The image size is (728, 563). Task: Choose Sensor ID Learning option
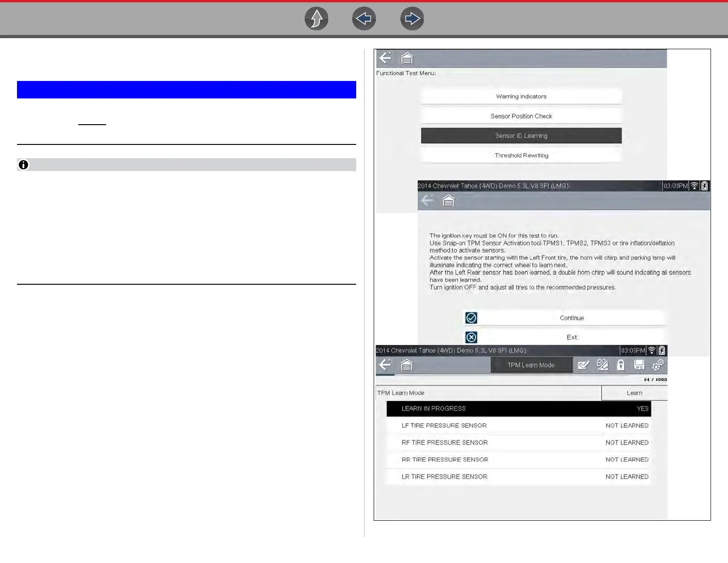click(x=521, y=136)
